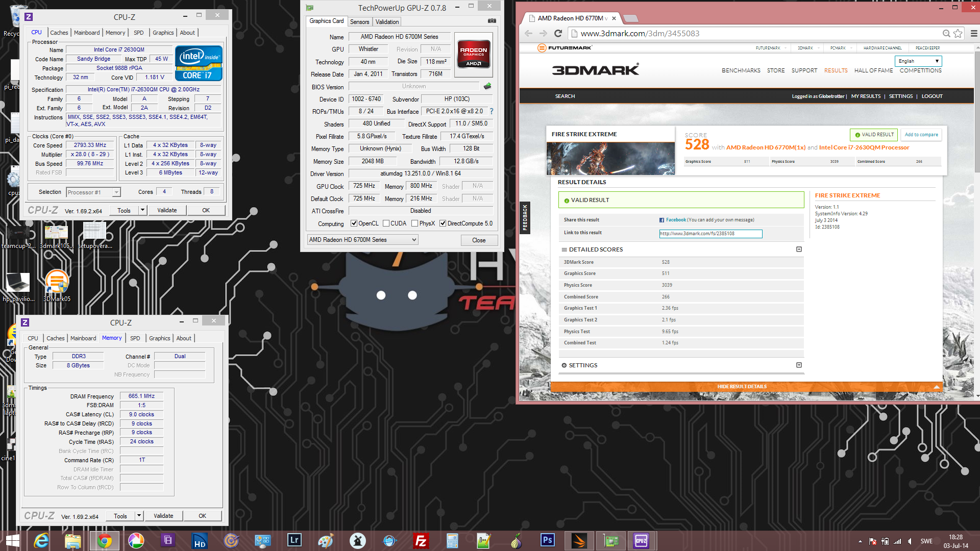
Task: Collapse the Detailed Scores section
Action: pyautogui.click(x=799, y=249)
